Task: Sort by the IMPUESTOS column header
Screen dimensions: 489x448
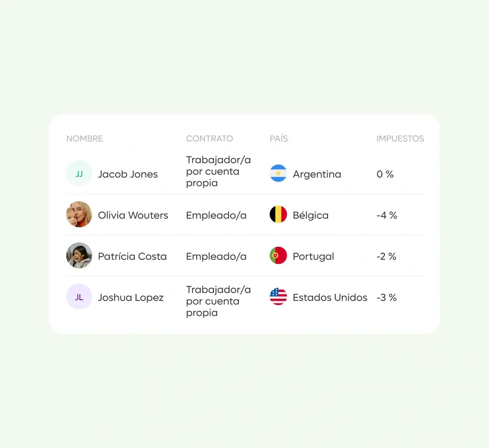Action: coord(400,138)
